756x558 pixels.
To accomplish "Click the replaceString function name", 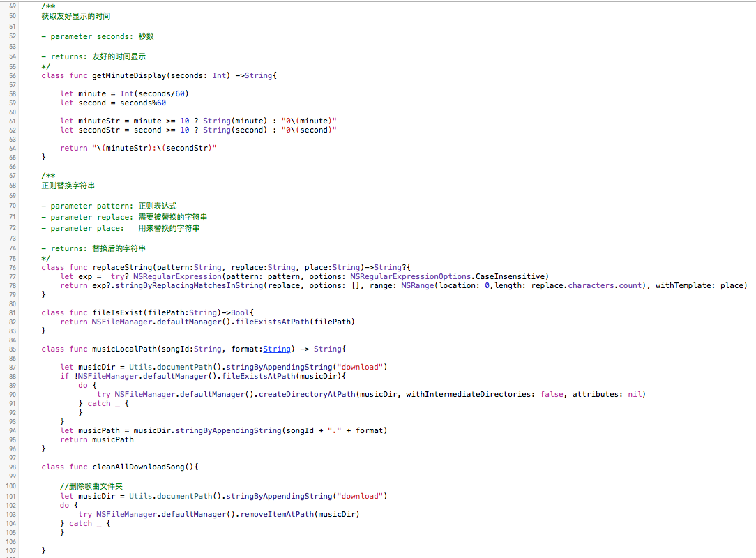I will pos(123,267).
